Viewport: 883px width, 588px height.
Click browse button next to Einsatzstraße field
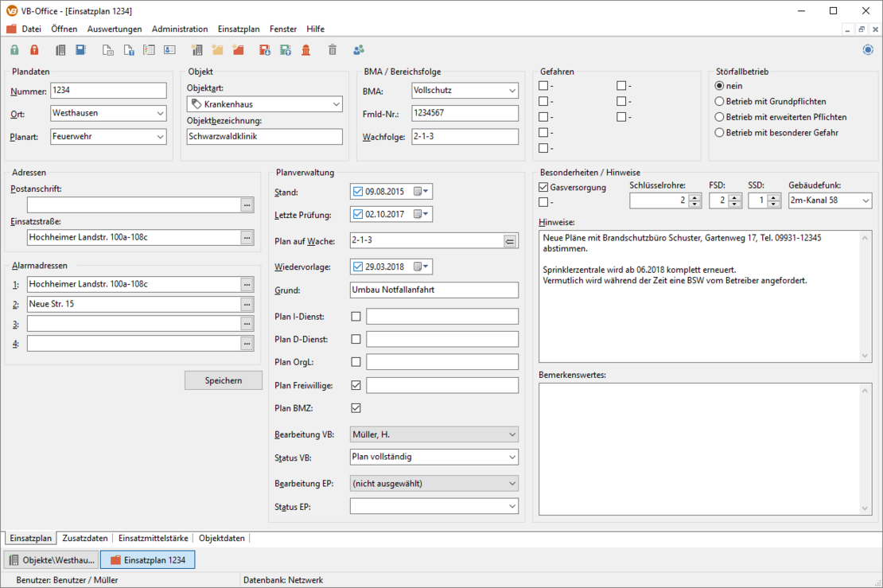247,237
